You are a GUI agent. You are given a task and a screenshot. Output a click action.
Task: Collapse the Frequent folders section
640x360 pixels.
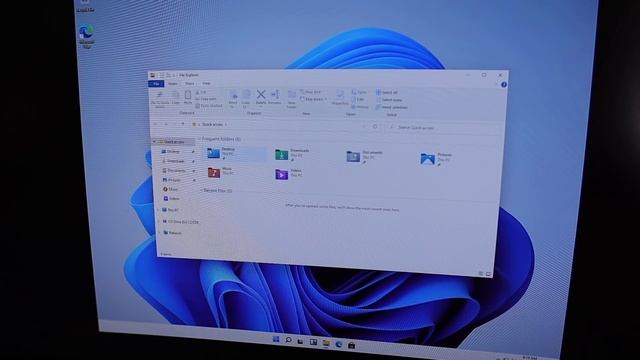pyautogui.click(x=200, y=139)
